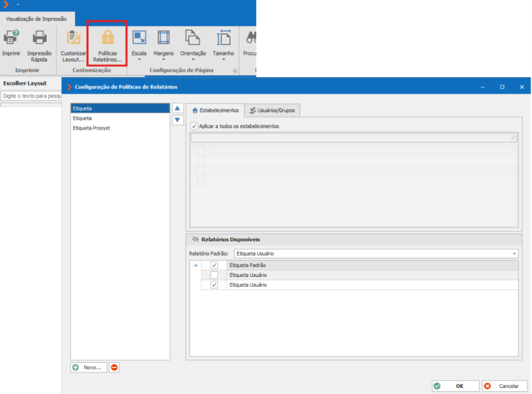Move selected policy up with arrow

click(x=177, y=108)
